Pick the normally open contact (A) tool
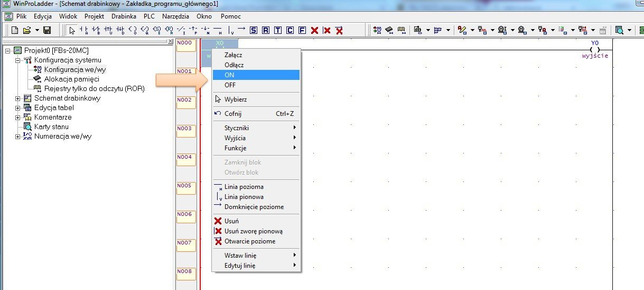This screenshot has width=644, height=290. 84,30
